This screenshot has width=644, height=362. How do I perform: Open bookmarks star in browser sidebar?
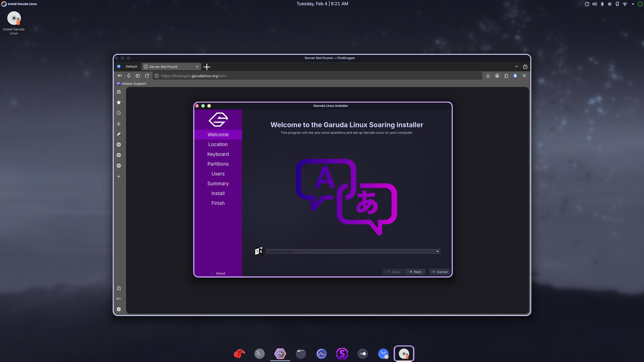click(x=119, y=102)
